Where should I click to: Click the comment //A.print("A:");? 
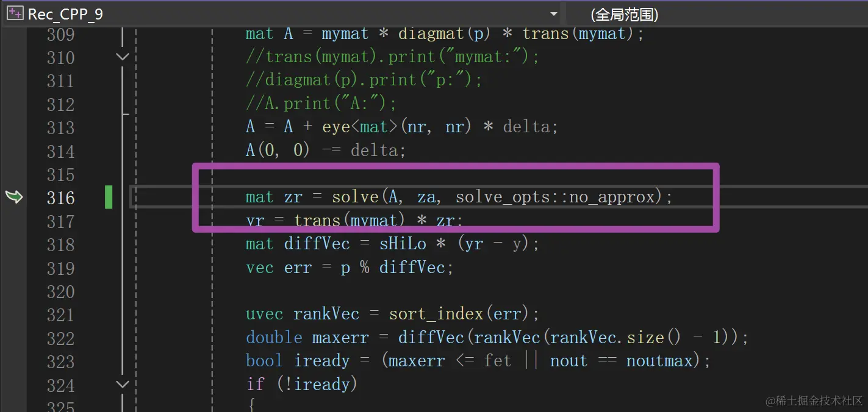click(321, 104)
